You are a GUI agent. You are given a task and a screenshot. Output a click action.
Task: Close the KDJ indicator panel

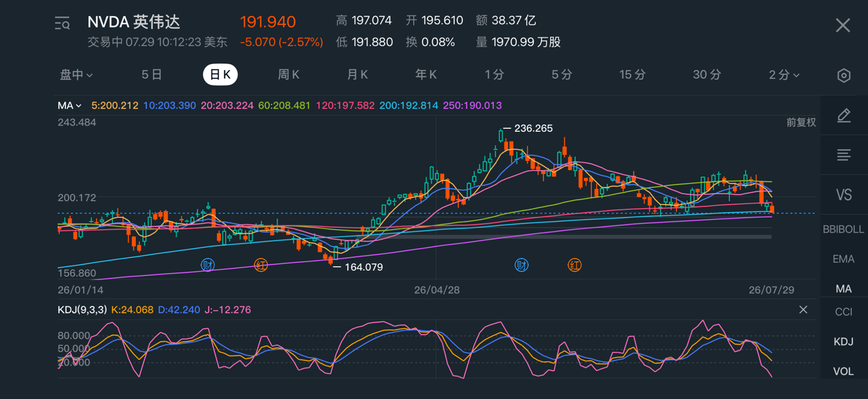pos(803,310)
